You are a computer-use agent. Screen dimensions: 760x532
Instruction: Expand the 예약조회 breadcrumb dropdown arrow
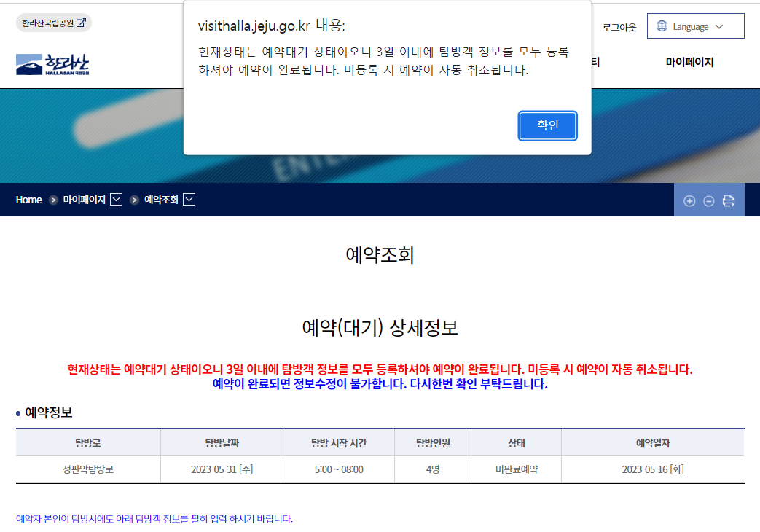[x=189, y=200]
